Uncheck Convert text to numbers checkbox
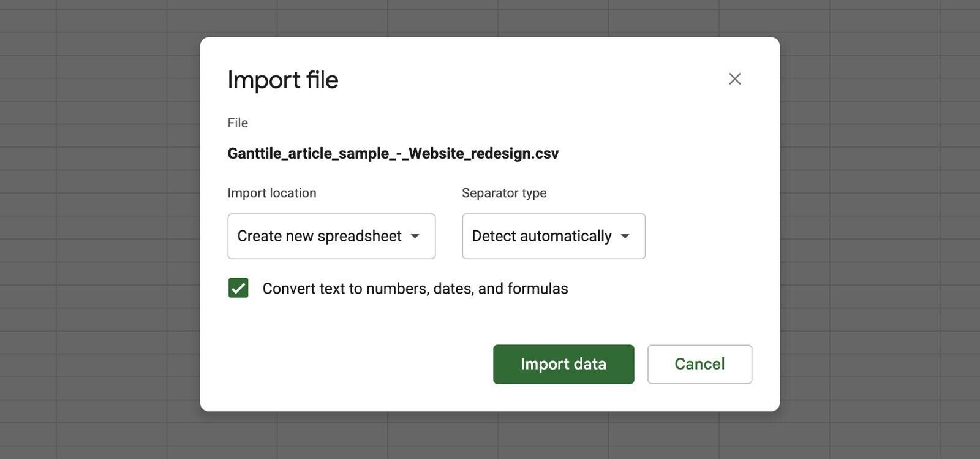This screenshot has height=459, width=980. (x=238, y=288)
